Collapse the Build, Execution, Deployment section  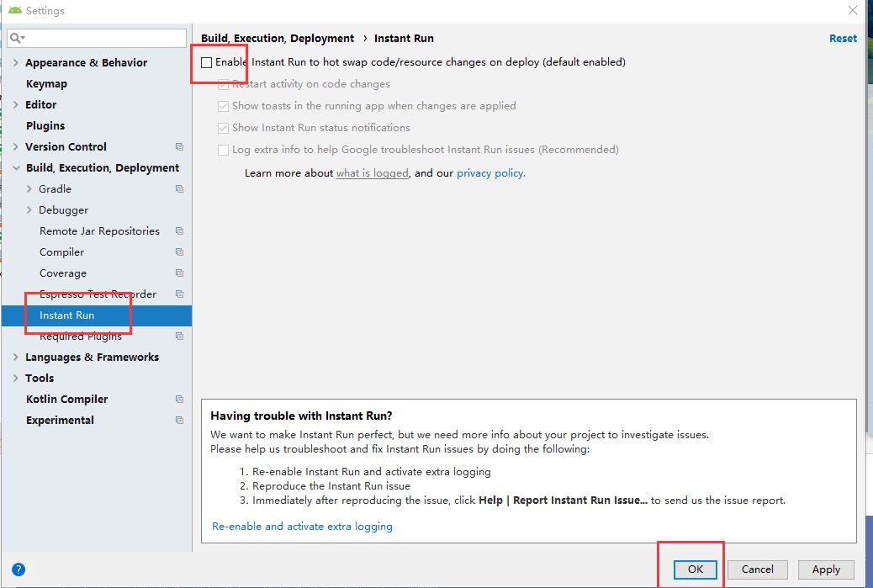(16, 167)
